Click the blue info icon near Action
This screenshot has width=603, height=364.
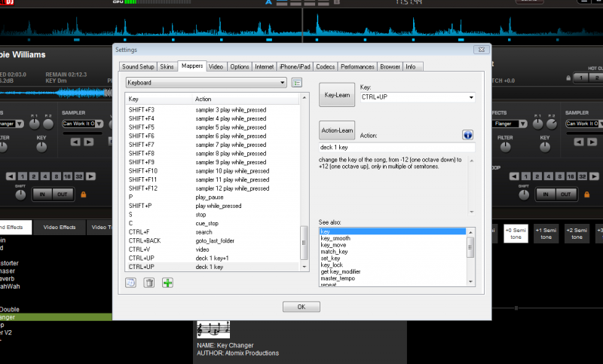[x=467, y=135]
